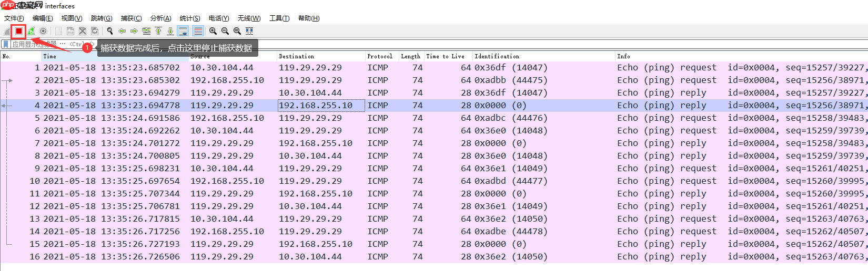The height and width of the screenshot is (271, 868).
Task: Select packet 10 identification 0xadbd (44477)
Action: click(511, 181)
